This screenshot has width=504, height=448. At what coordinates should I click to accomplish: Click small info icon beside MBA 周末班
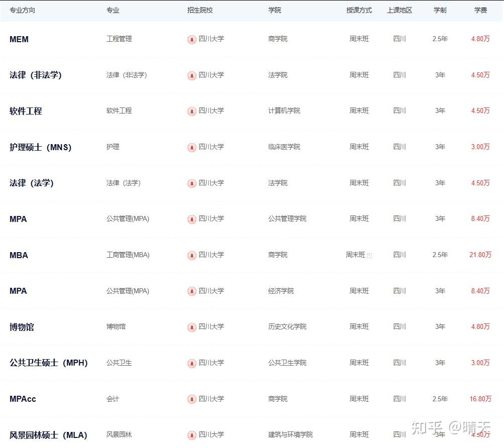point(369,256)
